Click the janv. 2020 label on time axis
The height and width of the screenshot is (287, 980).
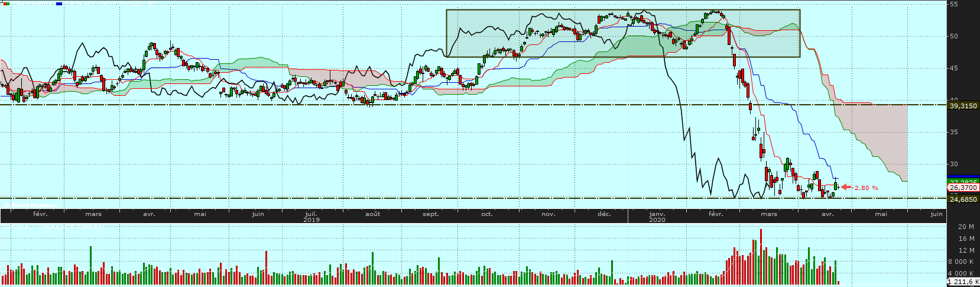[x=657, y=217]
